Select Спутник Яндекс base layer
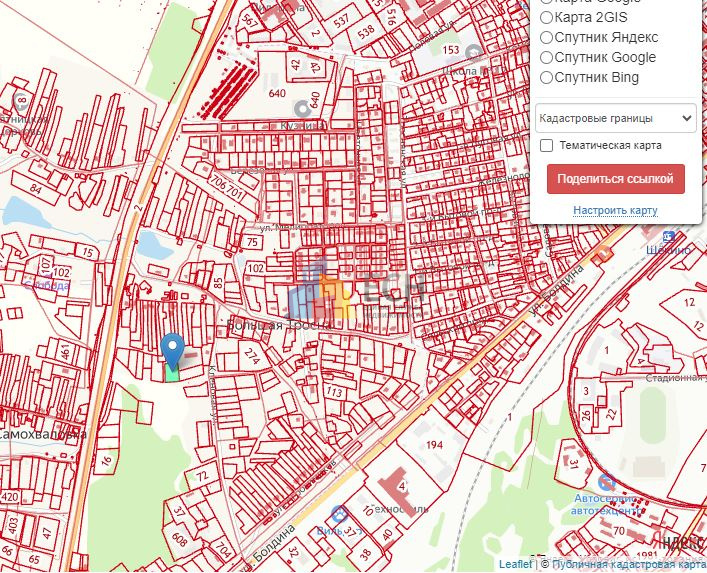The width and height of the screenshot is (707, 573). (x=546, y=37)
